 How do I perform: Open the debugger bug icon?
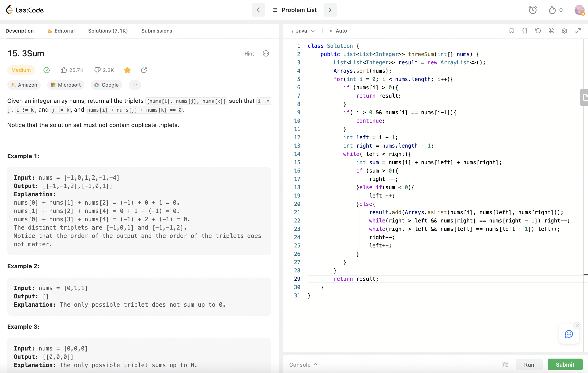pos(505,365)
